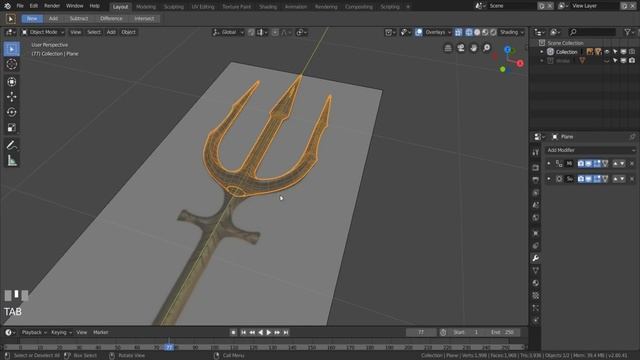The image size is (640, 360).
Task: Click the timeline frame 77 playhead marker
Action: click(169, 347)
